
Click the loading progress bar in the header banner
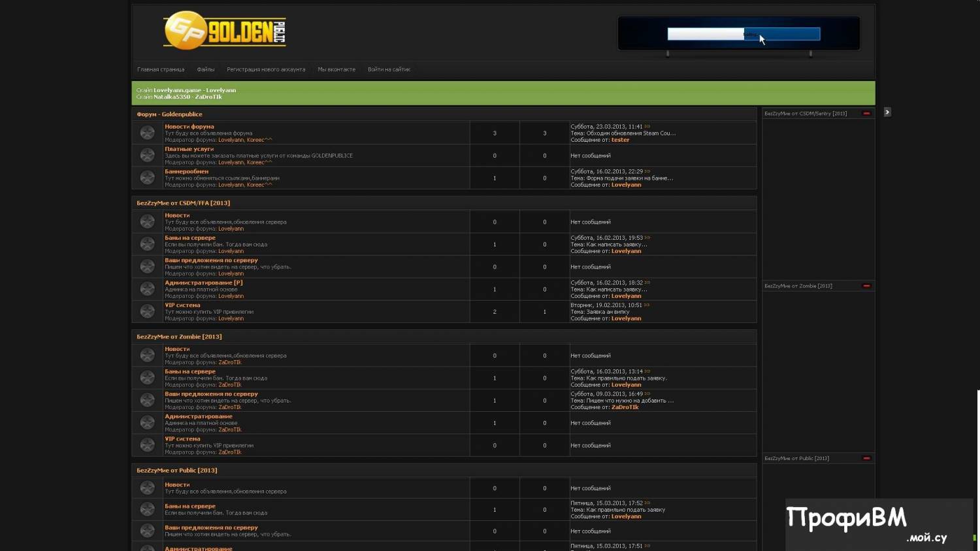point(743,34)
